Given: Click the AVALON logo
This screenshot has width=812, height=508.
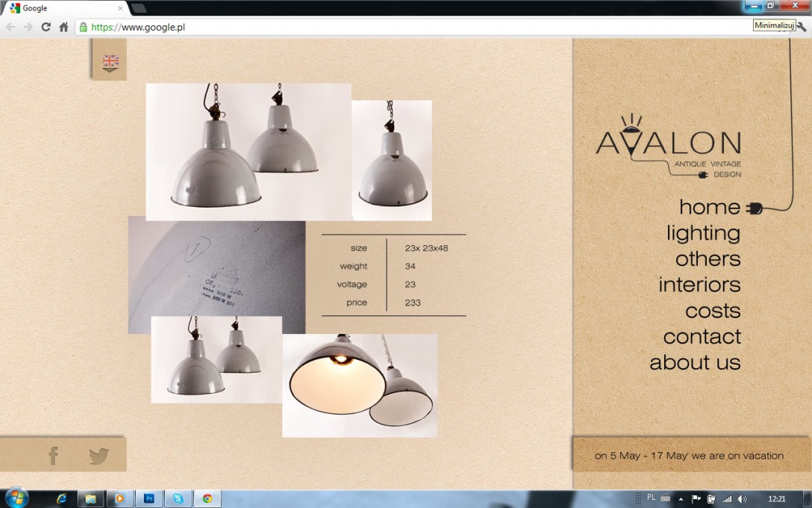Looking at the screenshot, I should click(x=668, y=146).
